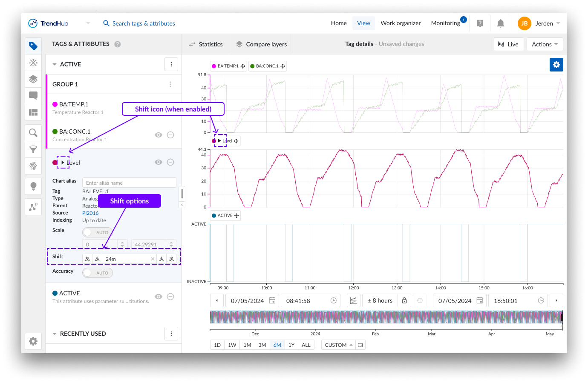
Task: Switch to the Compare layers tab
Action: [x=261, y=44]
